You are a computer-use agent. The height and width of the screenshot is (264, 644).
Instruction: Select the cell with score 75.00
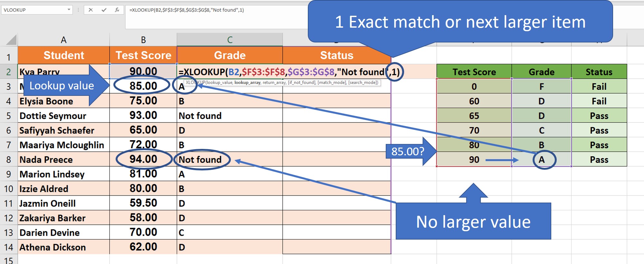pyautogui.click(x=143, y=101)
